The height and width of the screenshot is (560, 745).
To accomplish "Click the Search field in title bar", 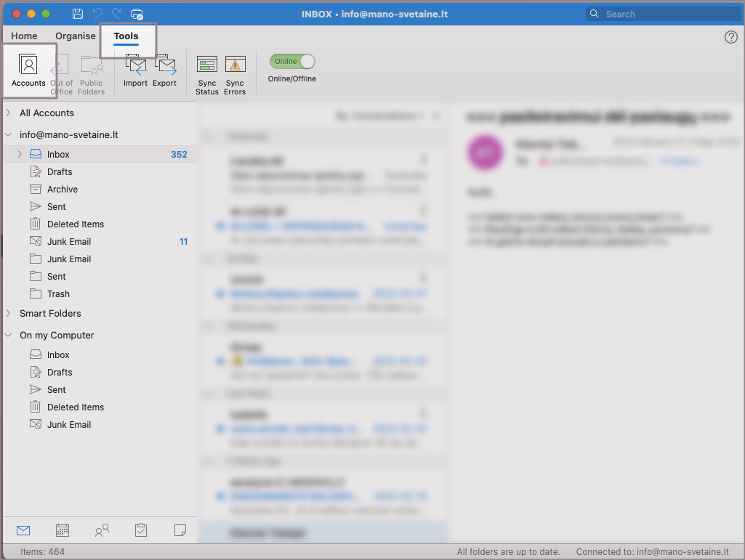I will (661, 14).
